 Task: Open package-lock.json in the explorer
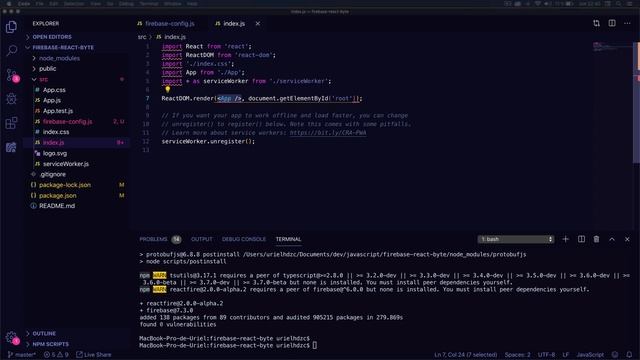coord(65,185)
